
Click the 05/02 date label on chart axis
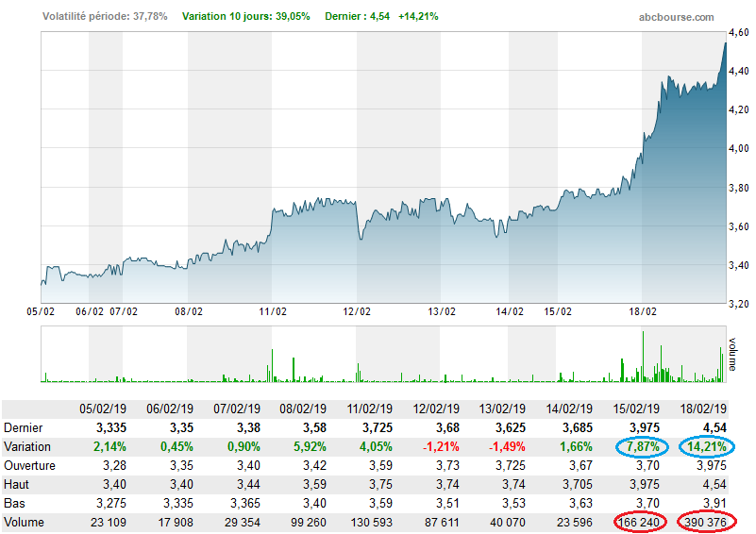[41, 311]
